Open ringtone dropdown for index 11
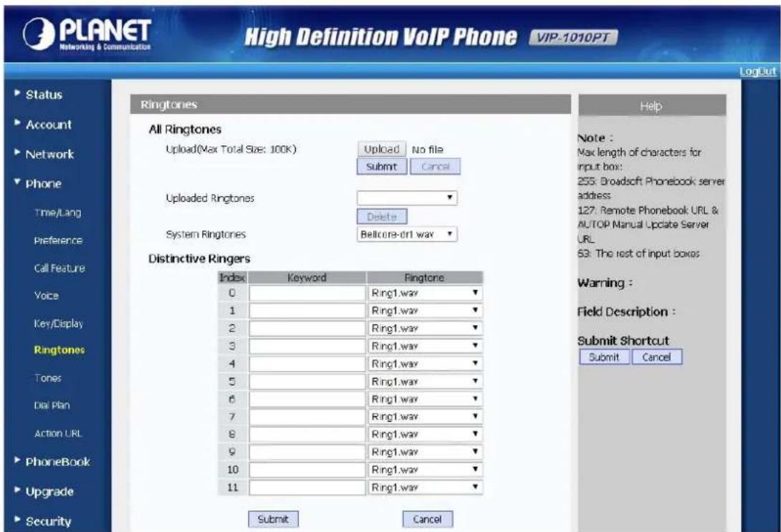The image size is (781, 532). (425, 487)
